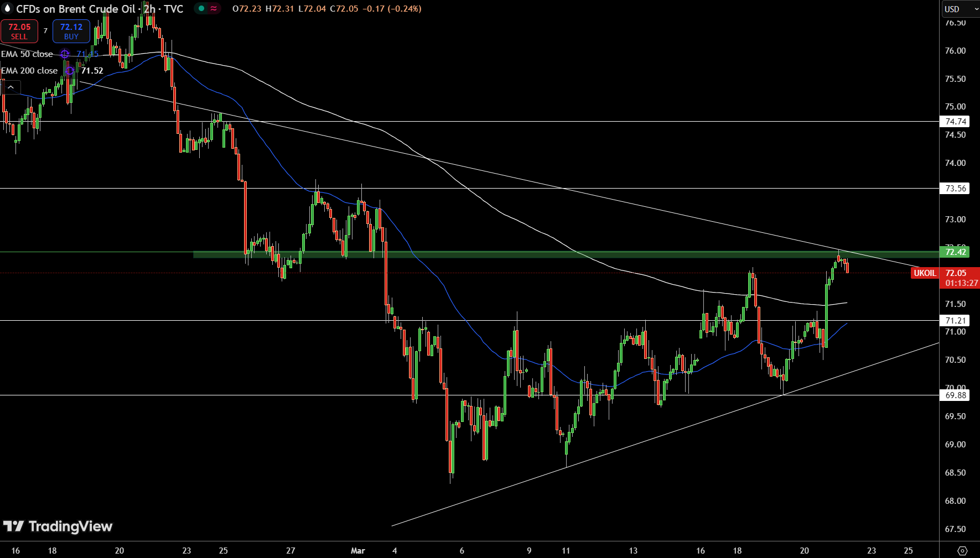Image resolution: width=980 pixels, height=558 pixels.
Task: Click the 71.21 horizontal line price label
Action: [x=956, y=321]
